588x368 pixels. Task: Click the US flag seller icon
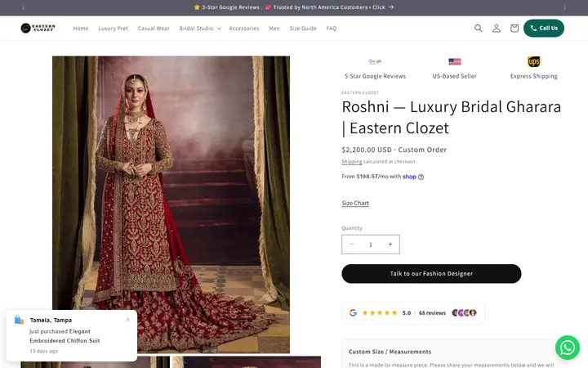pyautogui.click(x=455, y=61)
